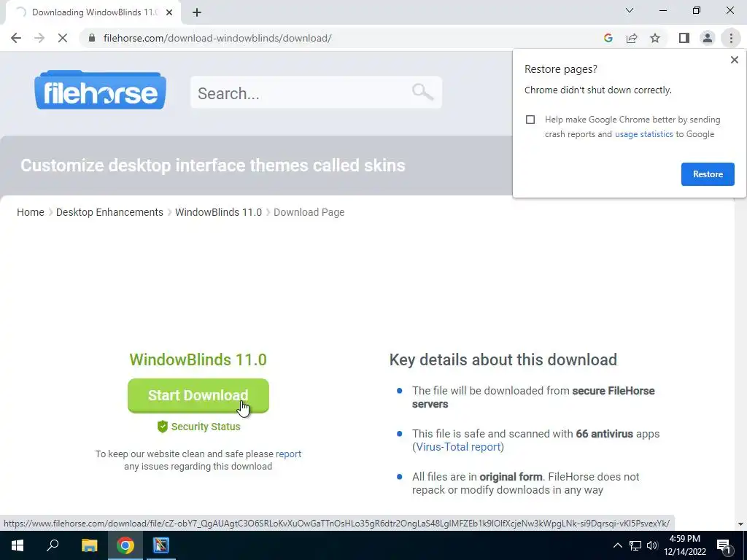Click the Security Status shield icon
Viewport: 747px width, 560px height.
pos(163,427)
